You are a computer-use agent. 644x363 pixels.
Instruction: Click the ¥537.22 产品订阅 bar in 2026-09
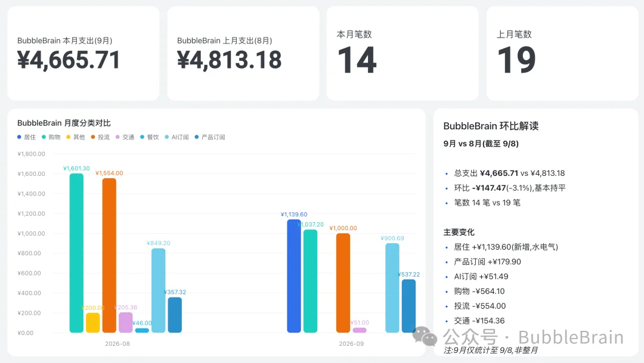[x=408, y=306]
